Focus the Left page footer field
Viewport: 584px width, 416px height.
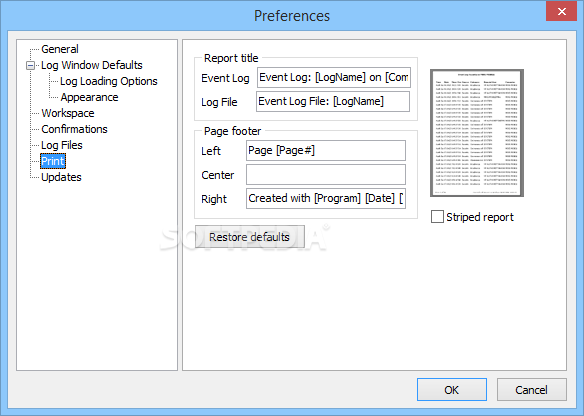pyautogui.click(x=326, y=150)
